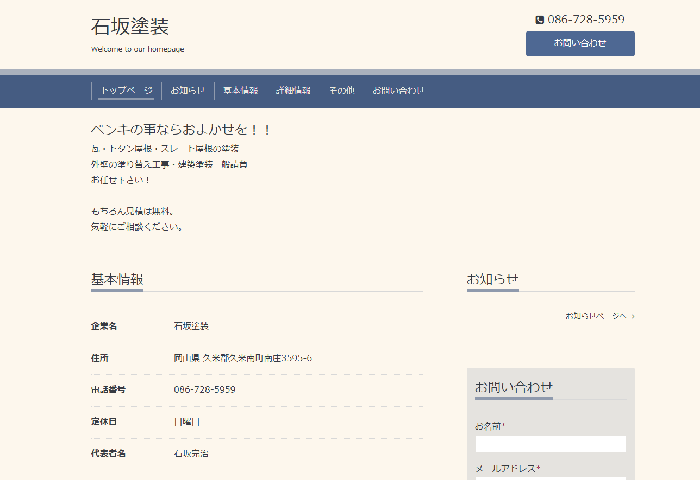Image resolution: width=700 pixels, height=480 pixels.
Task: Click the 代表者名 value
Action: (191, 454)
